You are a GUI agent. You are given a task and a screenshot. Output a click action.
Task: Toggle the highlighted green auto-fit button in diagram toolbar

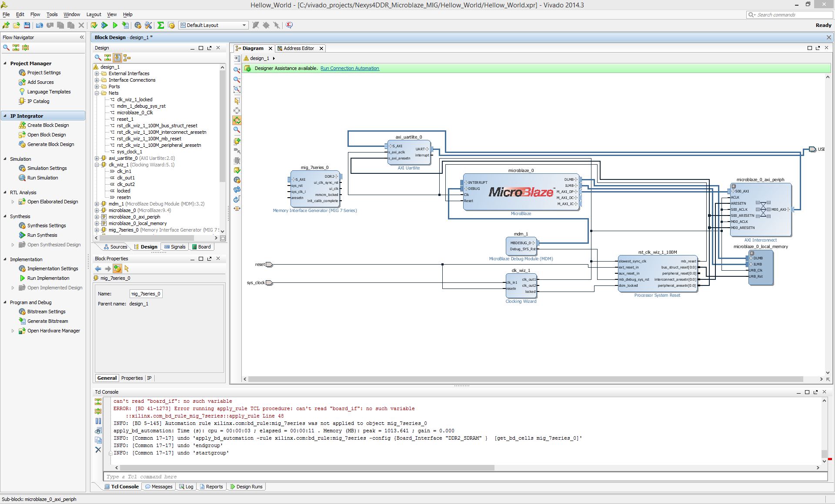click(237, 120)
